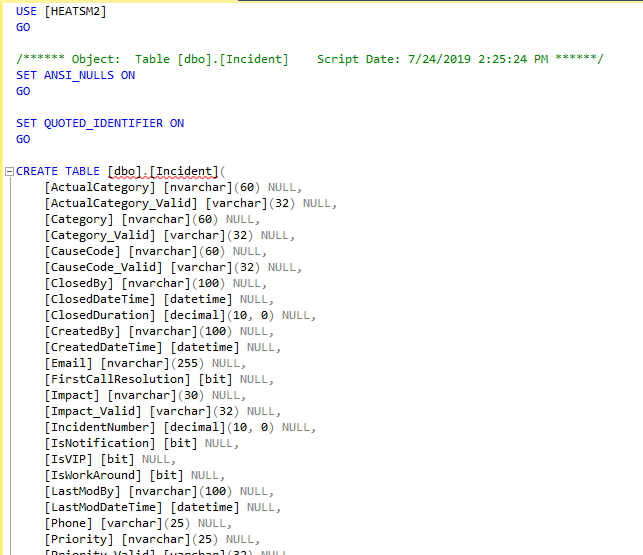Viewport: 643px width, 555px height.
Task: Click the [IncidentNumber] column name
Action: click(103, 427)
